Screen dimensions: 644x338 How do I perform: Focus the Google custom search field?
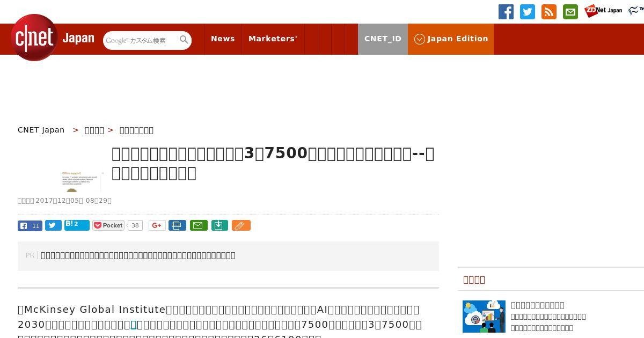(x=141, y=40)
